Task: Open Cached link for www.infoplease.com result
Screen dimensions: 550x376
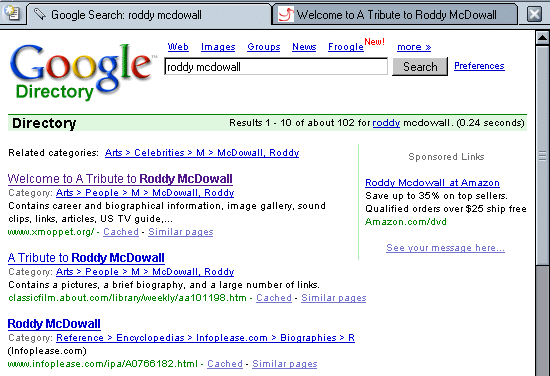Action: (x=225, y=363)
